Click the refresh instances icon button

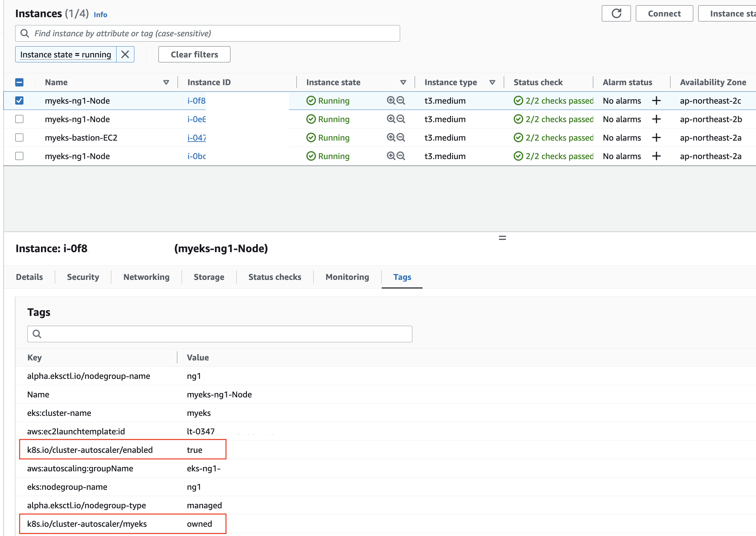[x=616, y=14]
